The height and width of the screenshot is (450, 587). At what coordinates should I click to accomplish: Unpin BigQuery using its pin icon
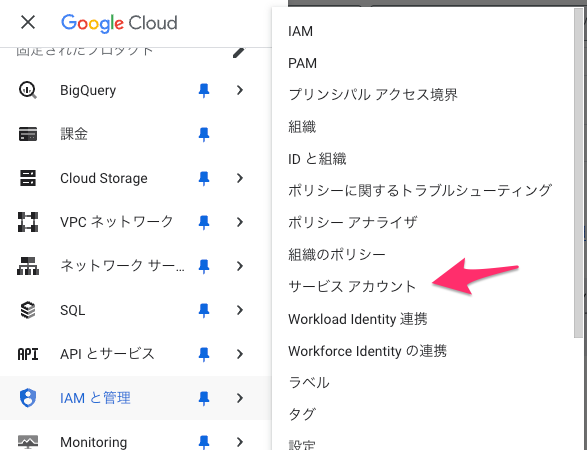(204, 91)
